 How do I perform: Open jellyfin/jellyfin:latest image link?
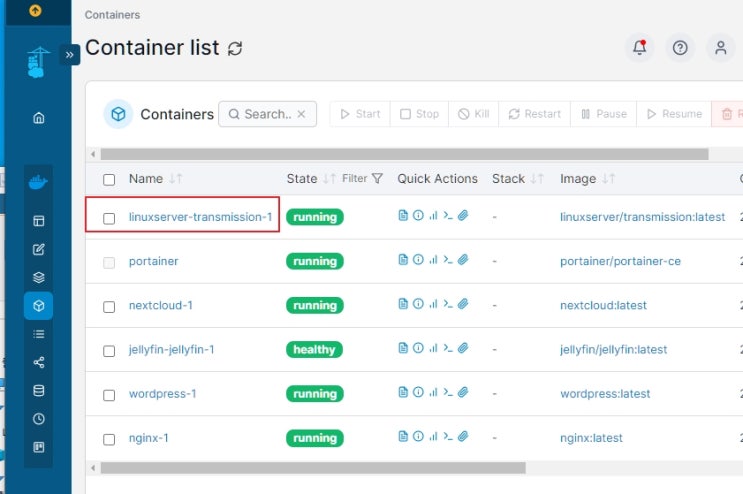(613, 350)
